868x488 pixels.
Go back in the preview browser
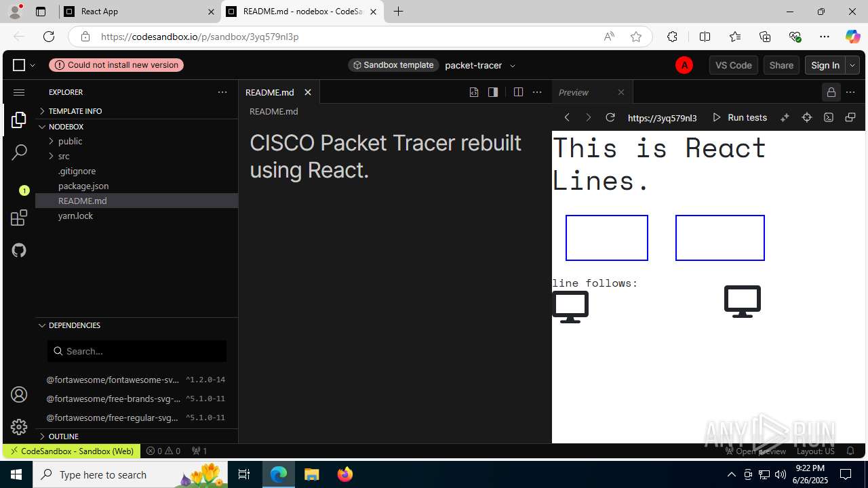pos(567,117)
